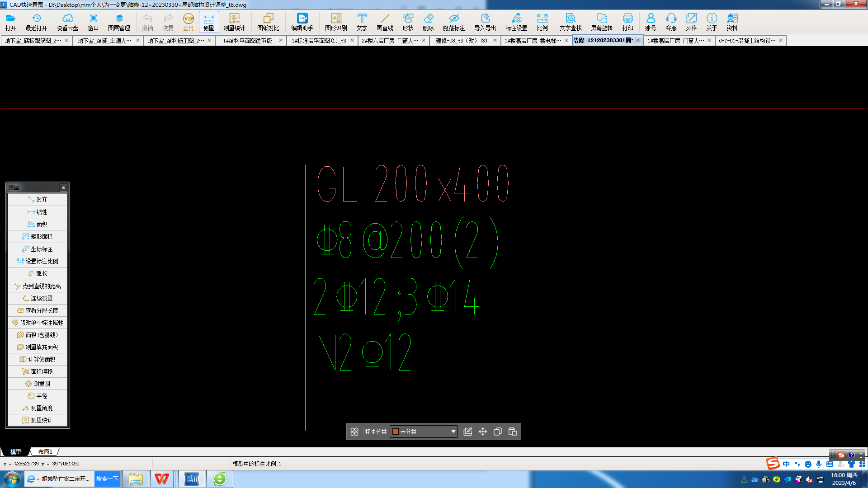
Task: Select 测量填充面积 option
Action: [x=38, y=347]
